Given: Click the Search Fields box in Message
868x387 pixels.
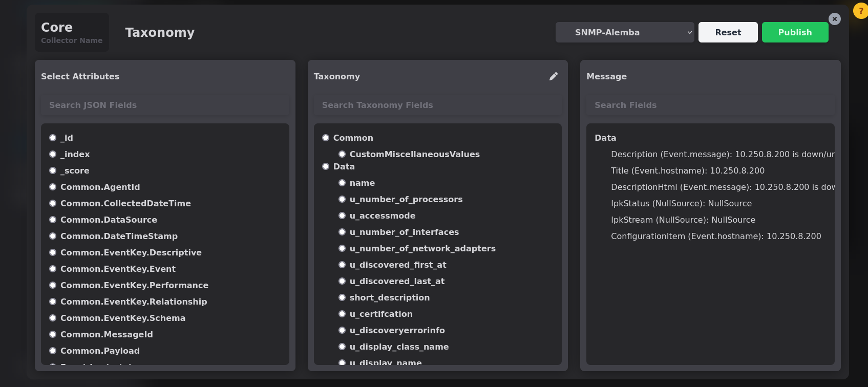Looking at the screenshot, I should coord(710,105).
